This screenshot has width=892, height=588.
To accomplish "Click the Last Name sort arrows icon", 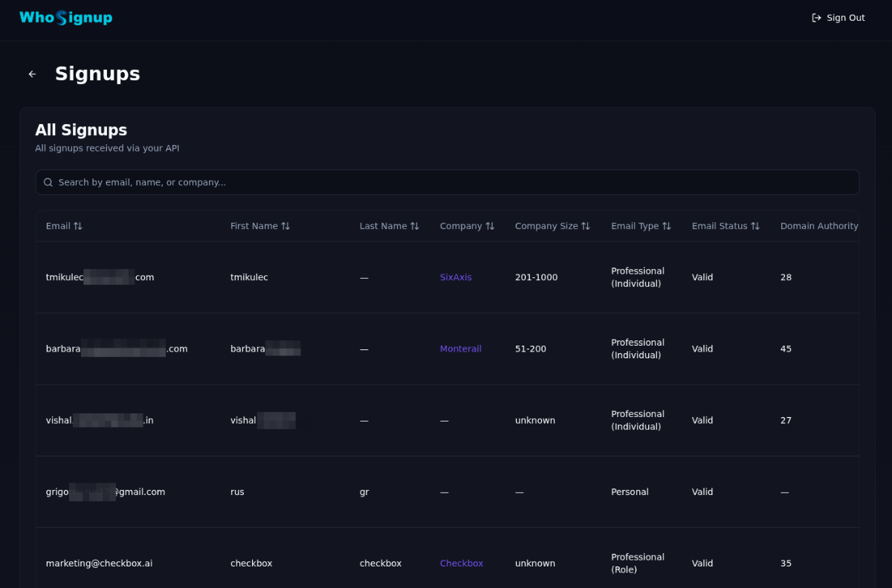I will [x=415, y=226].
